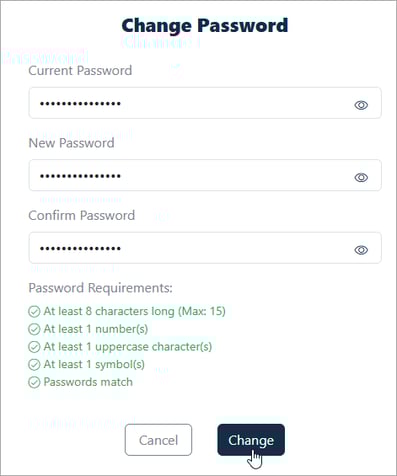Image resolution: width=397 pixels, height=476 pixels.
Task: Toggle visibility of Confirm Password field
Action: [x=361, y=250]
